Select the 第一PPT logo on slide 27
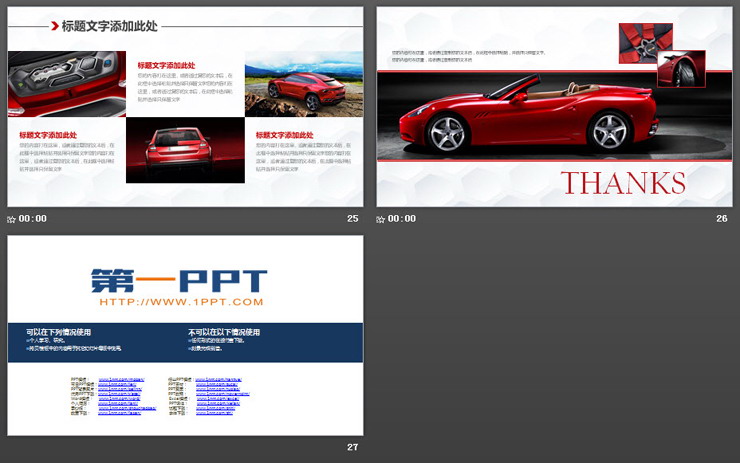 (x=179, y=280)
